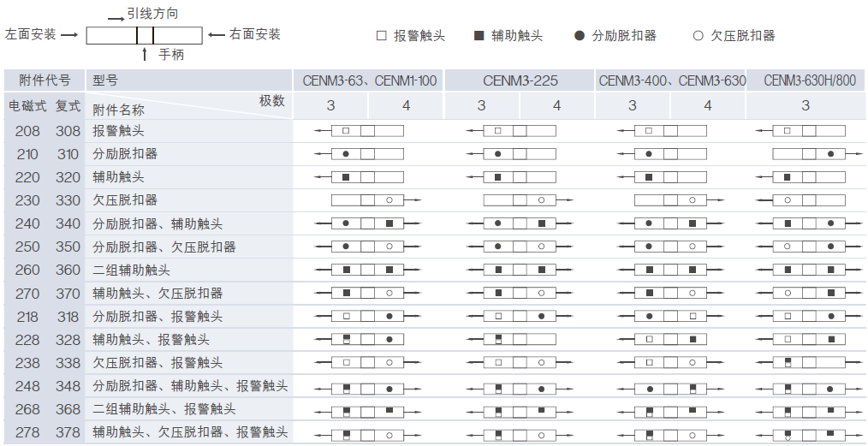Image resolution: width=868 pixels, height=446 pixels.
Task: Select 欠压脱扣器 diagram under CENM3-630H/800 column
Action: [x=800, y=200]
